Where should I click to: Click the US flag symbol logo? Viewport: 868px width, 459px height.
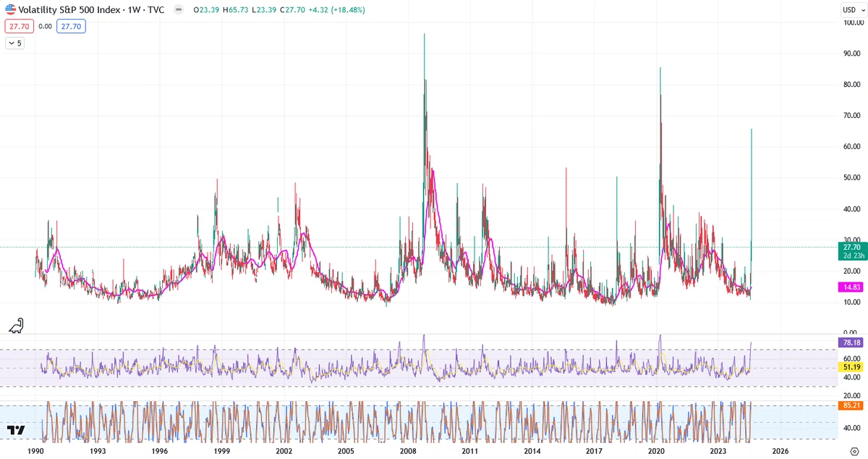point(11,10)
